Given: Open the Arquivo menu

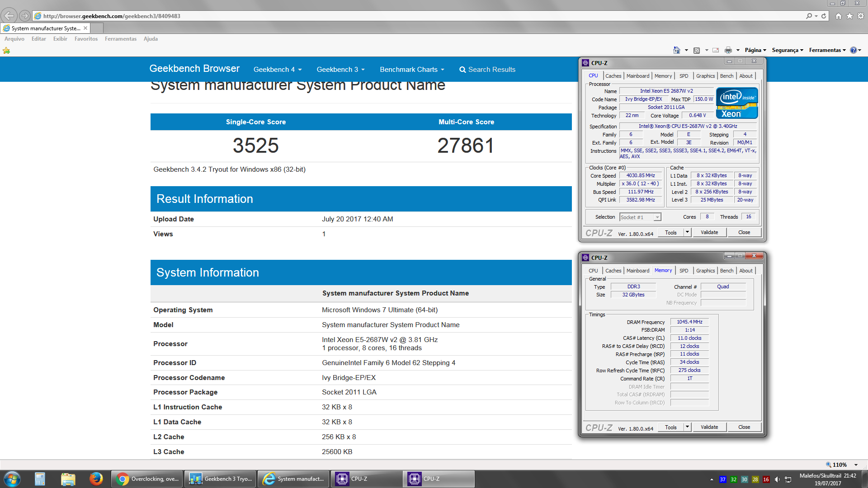Looking at the screenshot, I should [14, 39].
